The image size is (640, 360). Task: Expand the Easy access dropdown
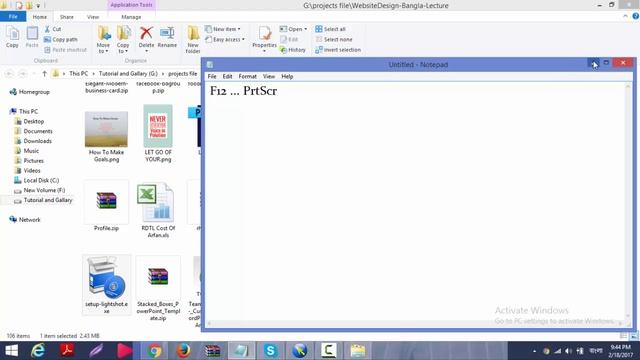click(x=225, y=39)
